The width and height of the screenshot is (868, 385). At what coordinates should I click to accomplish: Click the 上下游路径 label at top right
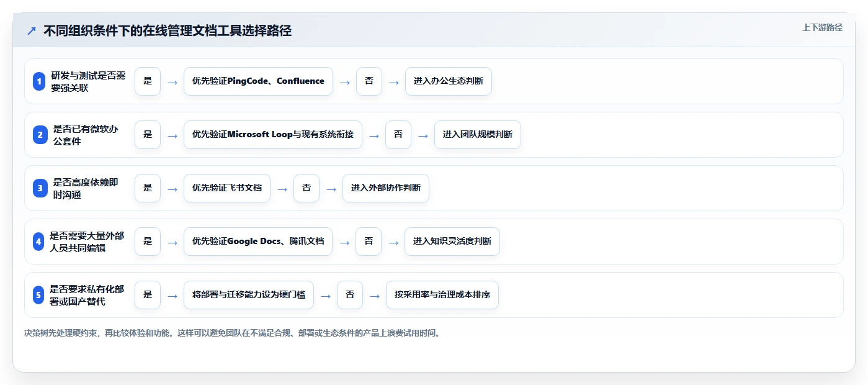(x=822, y=27)
